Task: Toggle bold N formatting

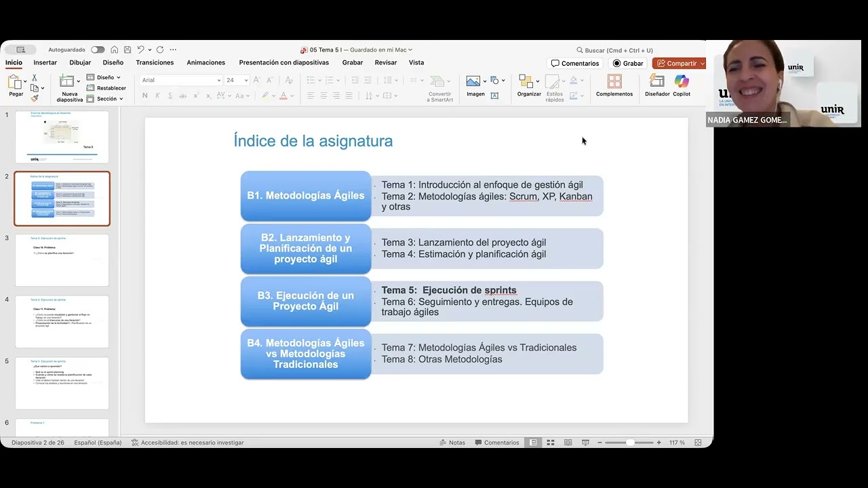Action: click(x=145, y=96)
